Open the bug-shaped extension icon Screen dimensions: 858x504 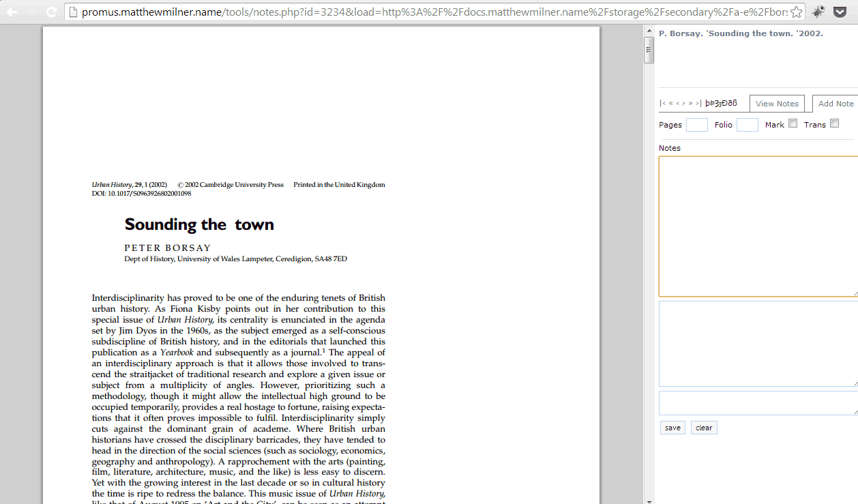[x=818, y=12]
